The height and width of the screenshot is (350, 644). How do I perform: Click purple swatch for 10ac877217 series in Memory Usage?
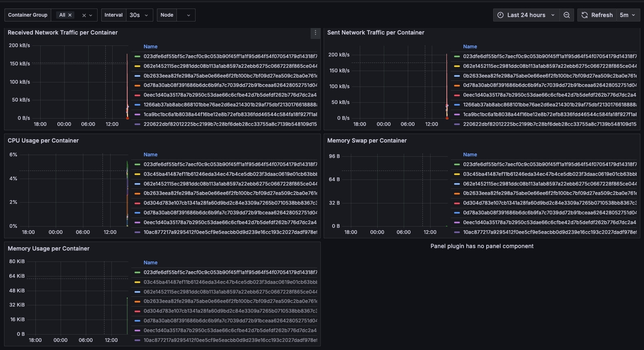click(x=137, y=340)
